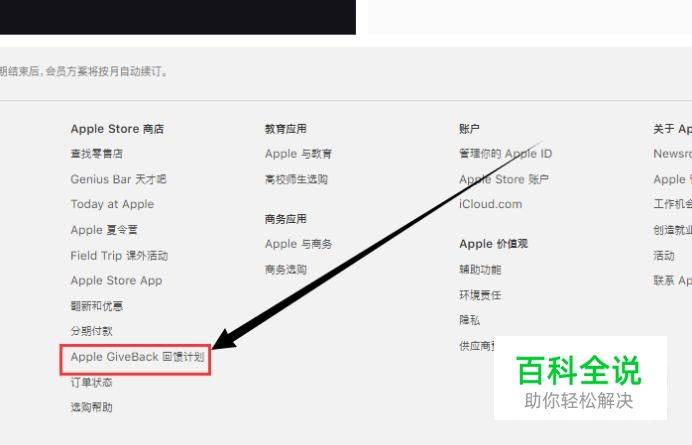This screenshot has height=445, width=692.
Task: Open the 创造就业 link
Action: (673, 230)
